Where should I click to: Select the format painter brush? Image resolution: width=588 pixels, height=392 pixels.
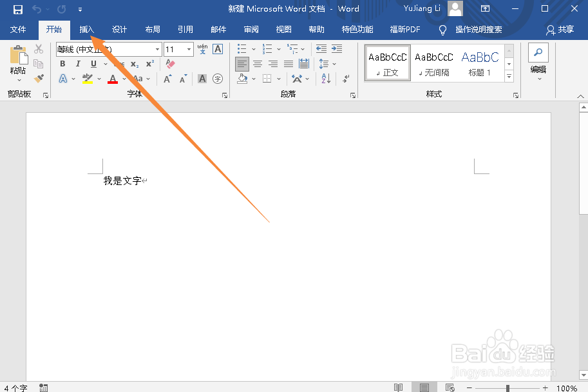point(39,79)
